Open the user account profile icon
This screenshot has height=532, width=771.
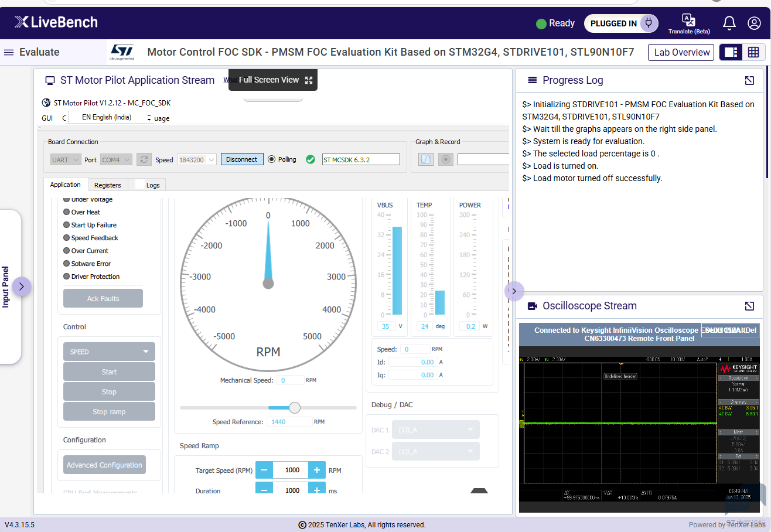pos(753,23)
